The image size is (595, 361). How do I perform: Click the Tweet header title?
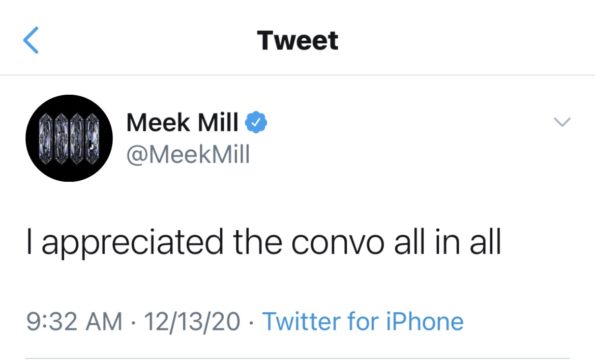[298, 40]
